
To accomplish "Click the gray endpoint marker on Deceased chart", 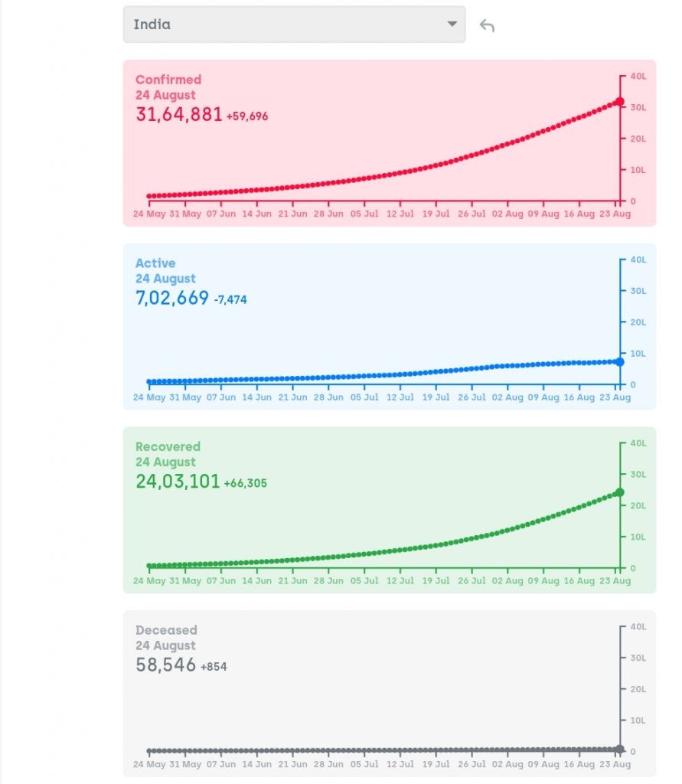I will click(x=619, y=750).
